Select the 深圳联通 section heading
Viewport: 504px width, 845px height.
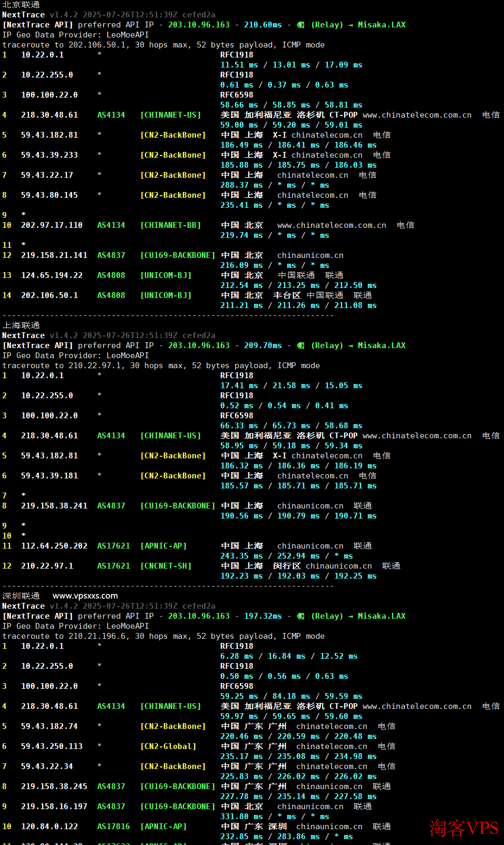[x=21, y=596]
